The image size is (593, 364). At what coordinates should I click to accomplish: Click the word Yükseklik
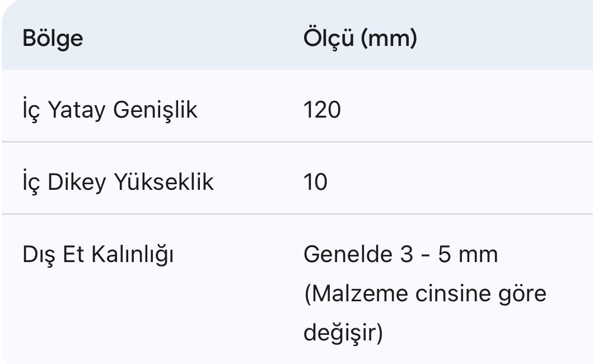pyautogui.click(x=164, y=183)
